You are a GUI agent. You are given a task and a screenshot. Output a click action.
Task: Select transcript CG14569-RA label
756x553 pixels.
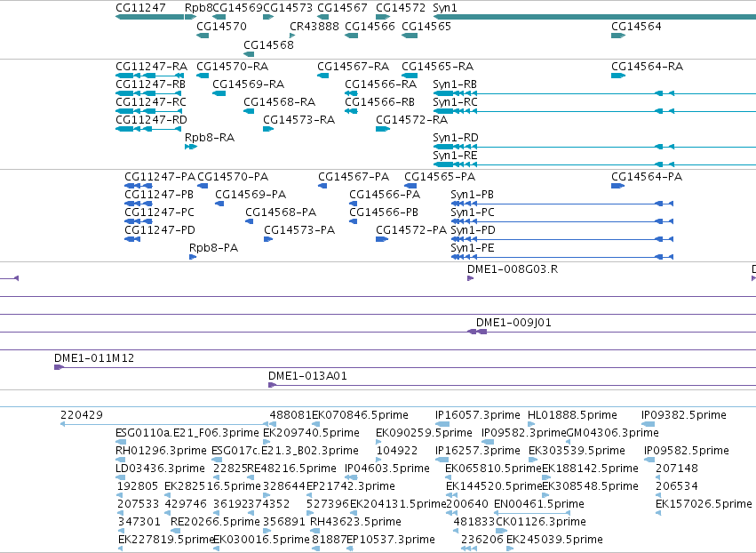point(249,84)
